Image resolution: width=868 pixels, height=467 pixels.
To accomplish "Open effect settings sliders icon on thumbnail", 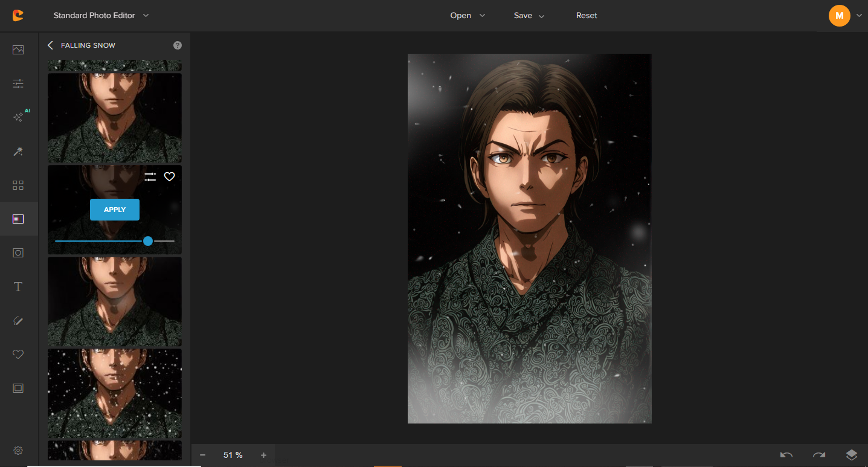I will click(150, 176).
